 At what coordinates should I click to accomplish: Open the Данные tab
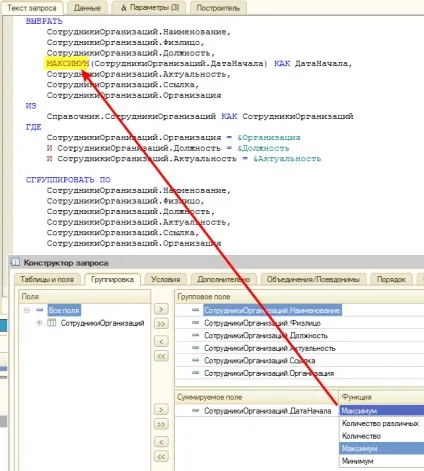[87, 8]
